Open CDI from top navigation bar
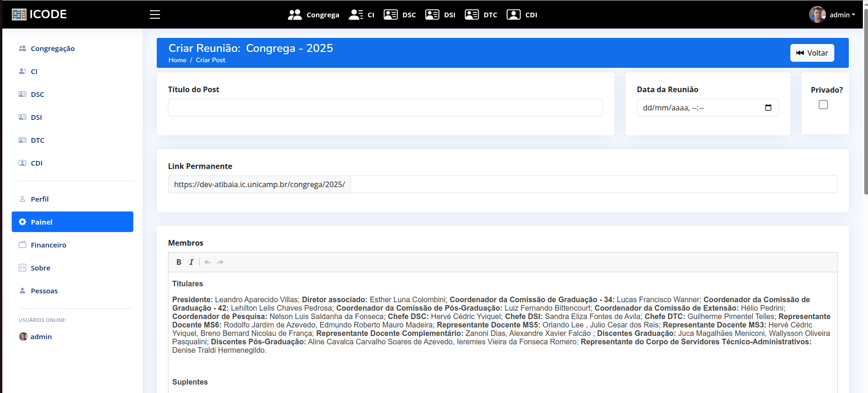This screenshot has height=393, width=868. [522, 15]
